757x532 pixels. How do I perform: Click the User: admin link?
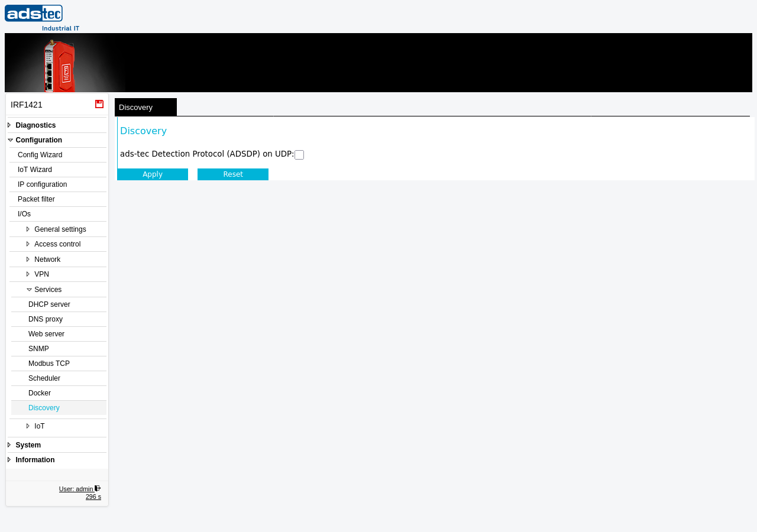tap(76, 489)
